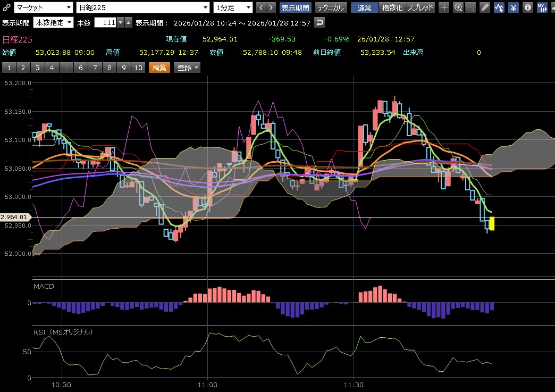
Task: Open the 本数指定 period type dropdown
Action: click(x=53, y=23)
